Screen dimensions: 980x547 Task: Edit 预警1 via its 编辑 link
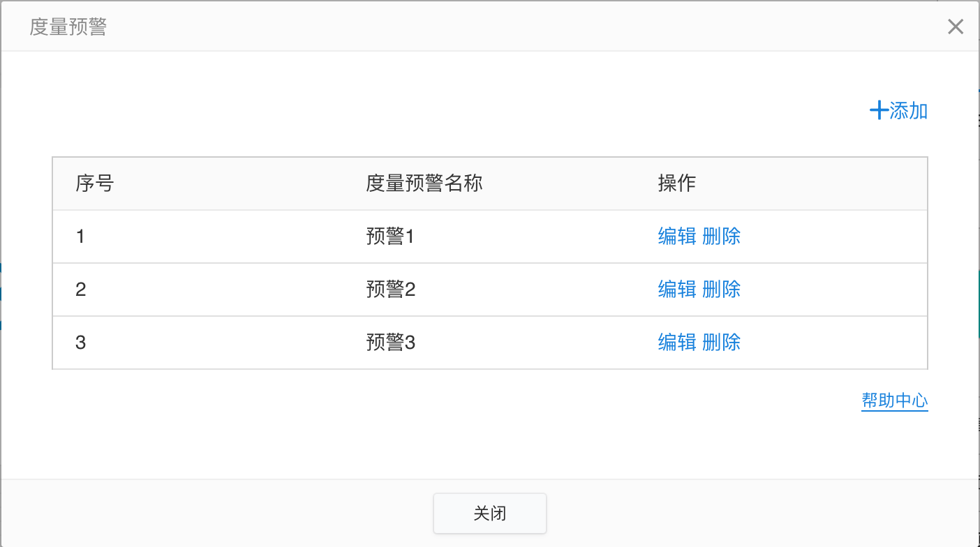pyautogui.click(x=677, y=237)
